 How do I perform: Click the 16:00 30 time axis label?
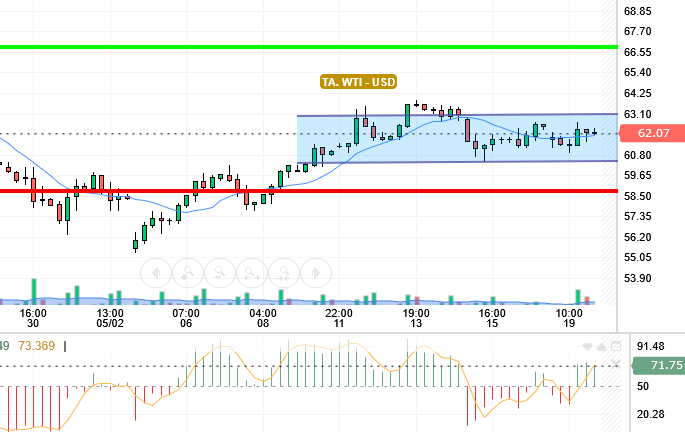tap(33, 318)
